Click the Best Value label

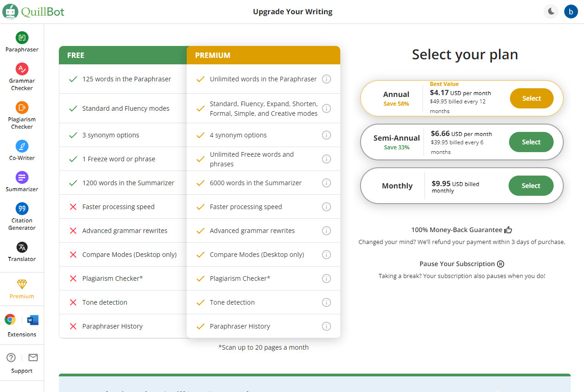coord(444,84)
